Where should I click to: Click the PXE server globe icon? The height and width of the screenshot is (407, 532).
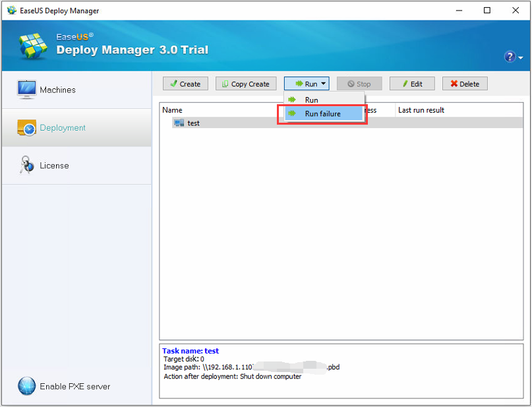pos(26,386)
